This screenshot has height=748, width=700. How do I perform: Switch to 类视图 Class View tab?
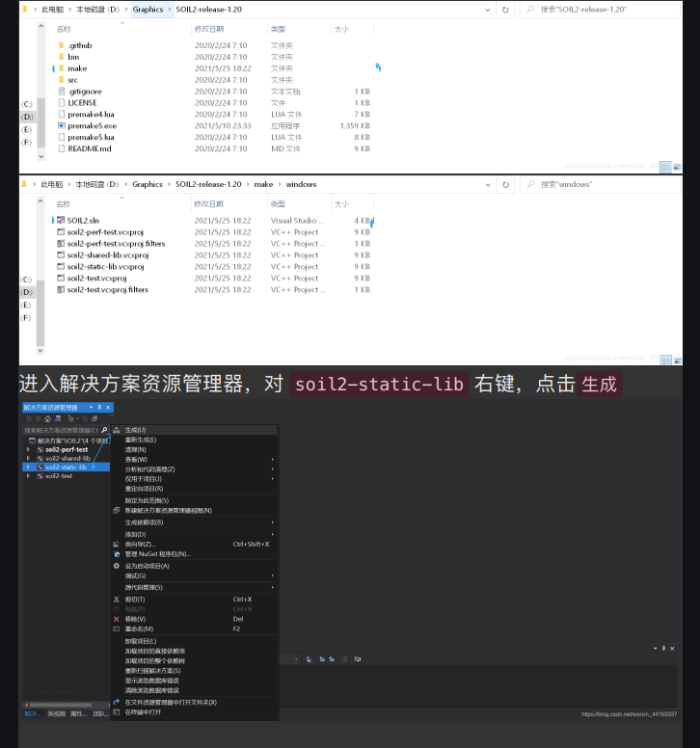[57, 713]
